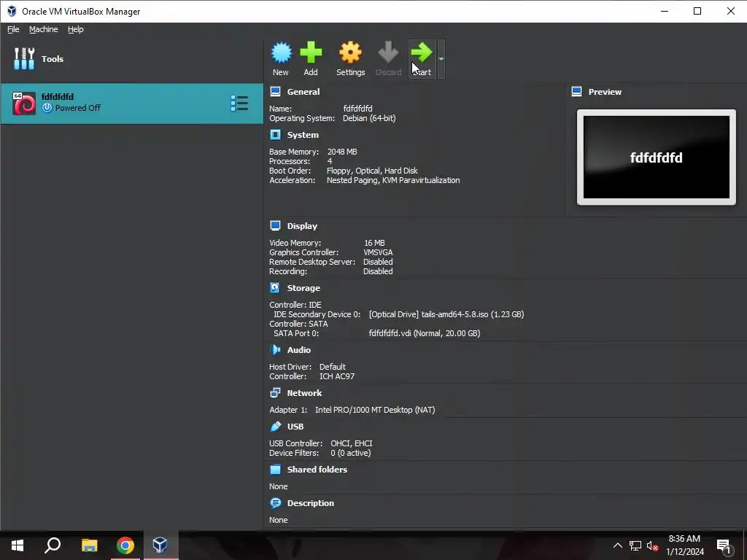This screenshot has height=560, width=747.
Task: Show hidden system tray icons
Action: tap(617, 545)
